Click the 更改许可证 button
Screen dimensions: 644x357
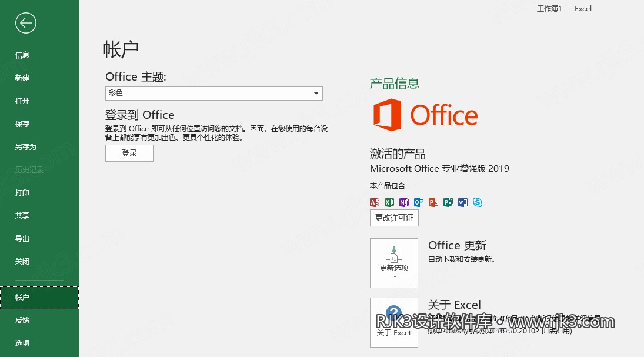tap(394, 218)
